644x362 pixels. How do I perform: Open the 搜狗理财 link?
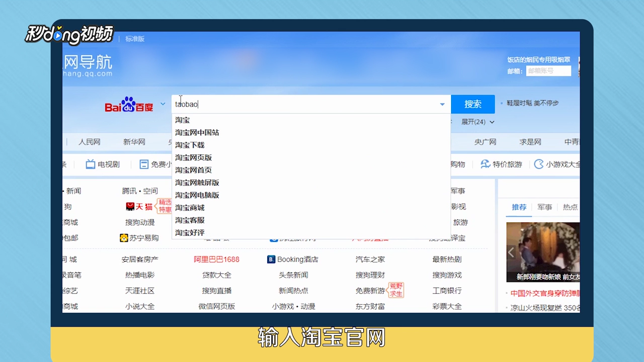tap(370, 275)
